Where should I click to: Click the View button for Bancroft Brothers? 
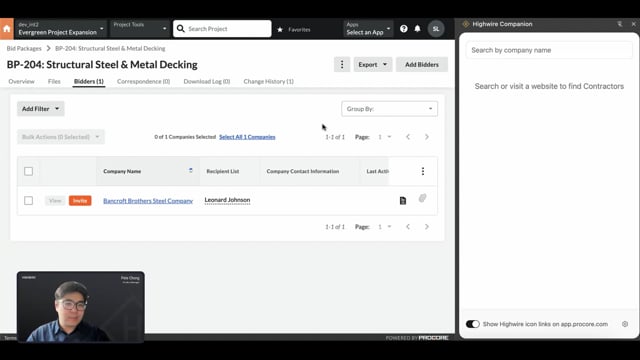(55, 200)
